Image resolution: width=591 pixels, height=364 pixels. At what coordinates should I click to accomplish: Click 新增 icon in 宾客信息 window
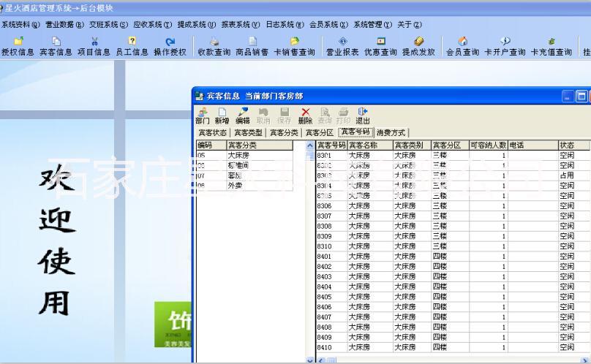pyautogui.click(x=222, y=116)
